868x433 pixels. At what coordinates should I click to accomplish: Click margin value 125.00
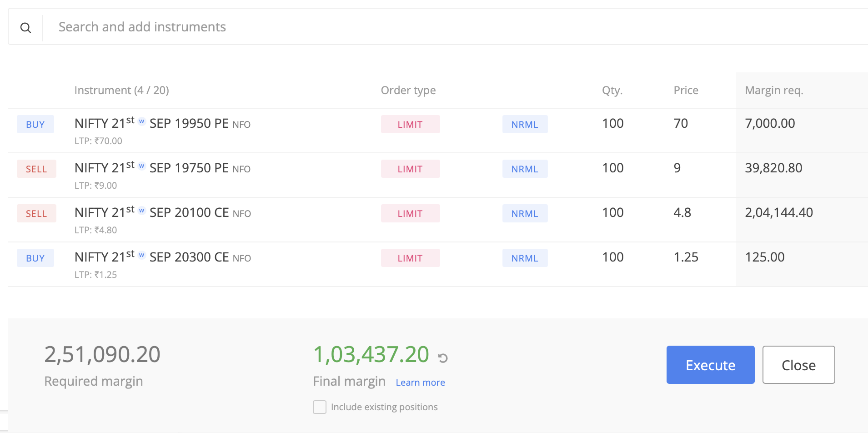(x=765, y=257)
